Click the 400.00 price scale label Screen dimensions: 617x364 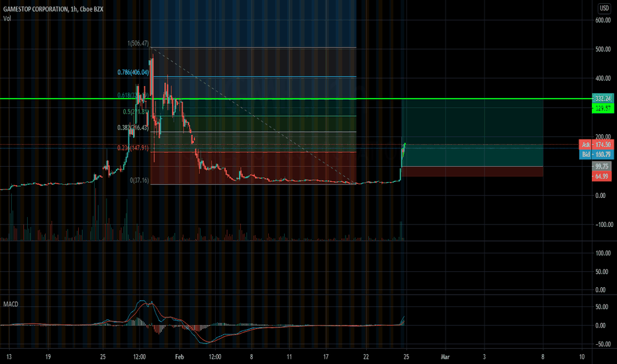pyautogui.click(x=603, y=78)
